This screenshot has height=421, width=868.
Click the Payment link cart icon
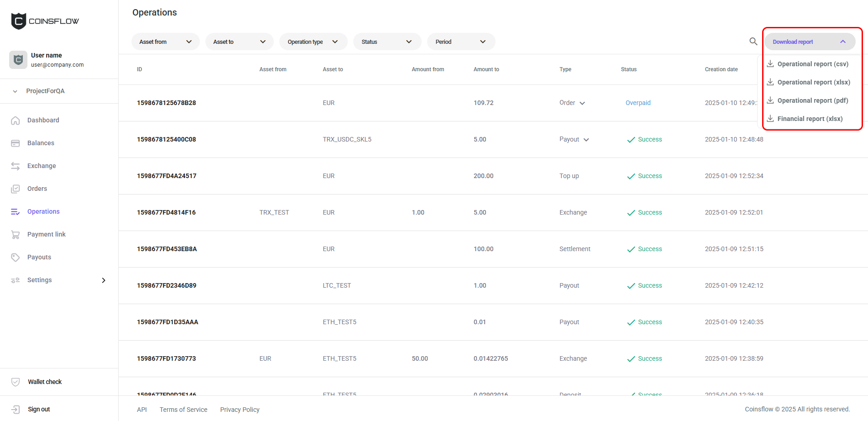(x=16, y=235)
